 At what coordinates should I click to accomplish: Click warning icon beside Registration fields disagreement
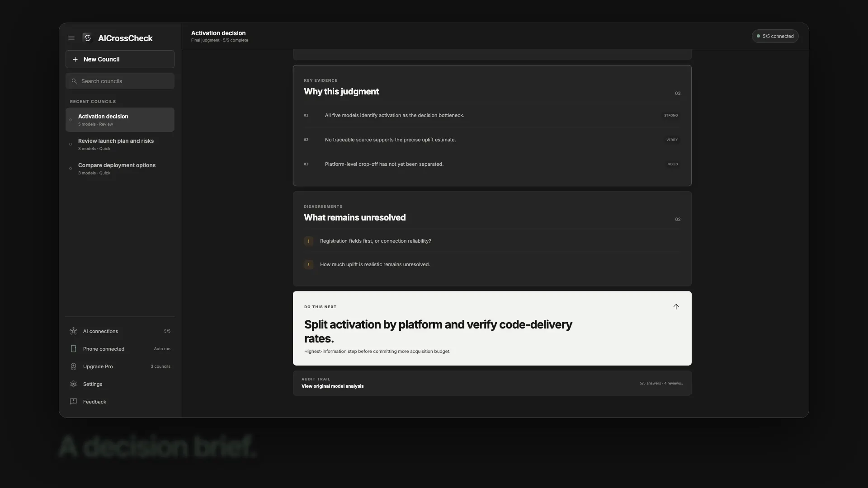click(309, 241)
